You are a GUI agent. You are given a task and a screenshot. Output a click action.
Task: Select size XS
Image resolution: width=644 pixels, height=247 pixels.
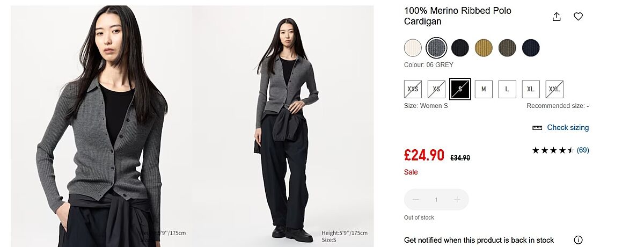click(x=436, y=89)
